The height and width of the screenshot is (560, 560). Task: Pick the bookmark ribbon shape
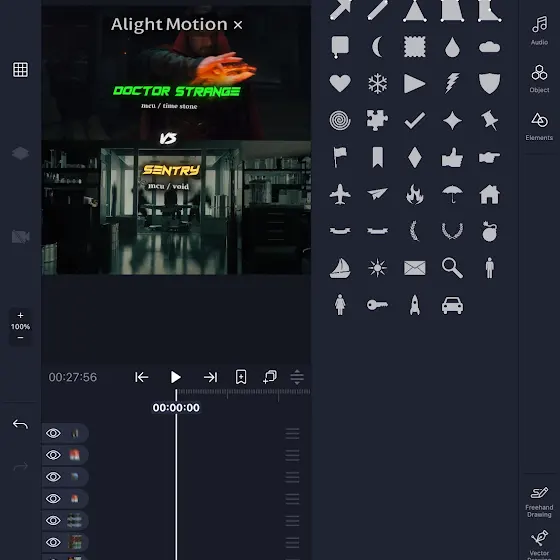click(378, 157)
